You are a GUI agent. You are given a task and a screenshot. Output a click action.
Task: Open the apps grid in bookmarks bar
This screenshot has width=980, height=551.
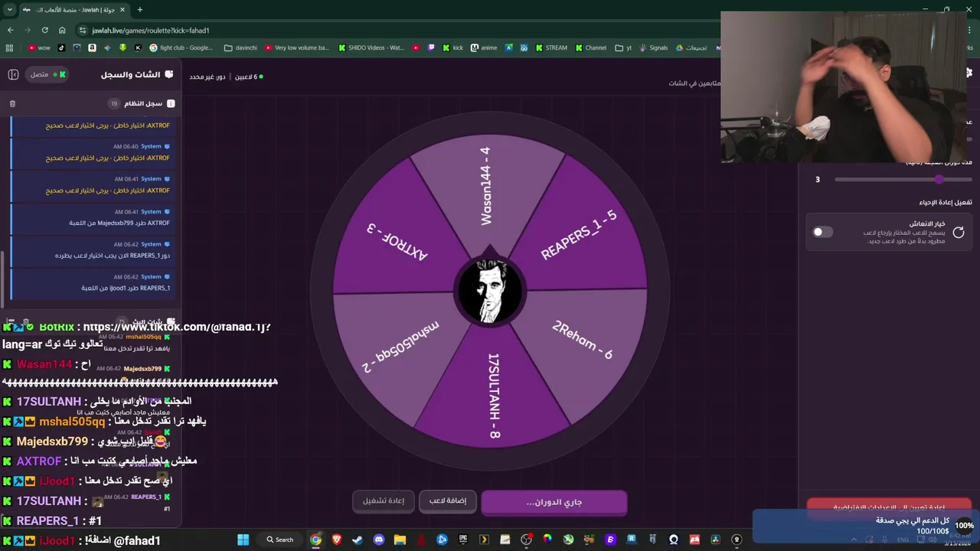point(9,47)
